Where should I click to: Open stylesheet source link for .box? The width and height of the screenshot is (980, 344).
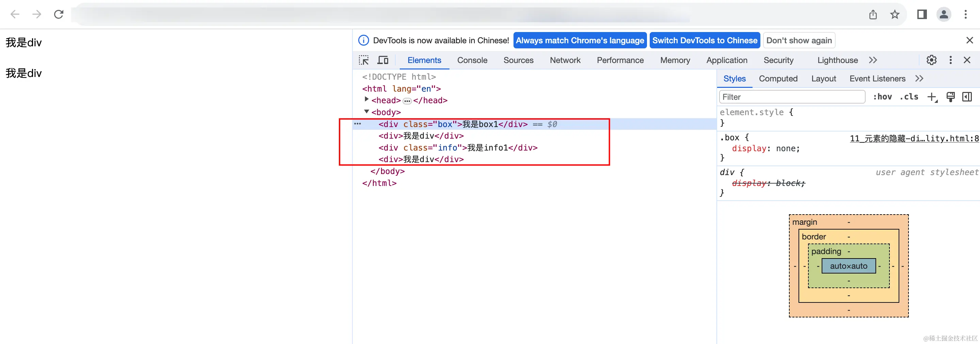tap(914, 138)
